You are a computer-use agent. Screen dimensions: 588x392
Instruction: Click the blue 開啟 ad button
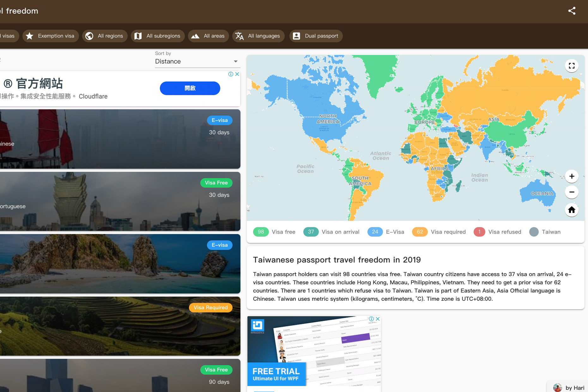(190, 88)
